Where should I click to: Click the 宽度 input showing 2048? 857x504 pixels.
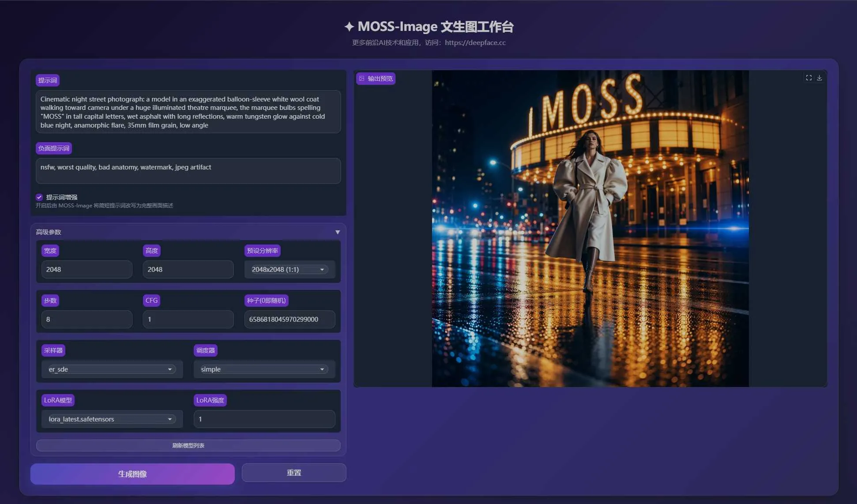[x=87, y=269]
